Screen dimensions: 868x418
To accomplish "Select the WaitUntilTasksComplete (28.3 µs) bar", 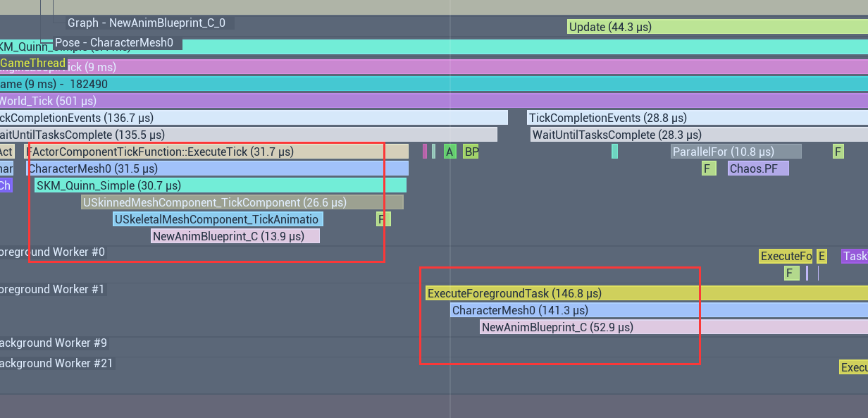I will point(697,135).
